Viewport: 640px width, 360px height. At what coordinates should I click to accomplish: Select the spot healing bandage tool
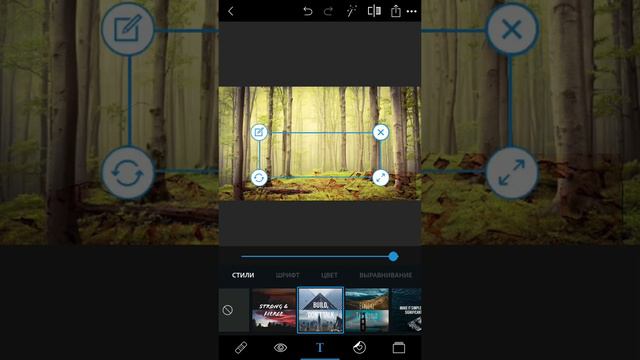[241, 348]
